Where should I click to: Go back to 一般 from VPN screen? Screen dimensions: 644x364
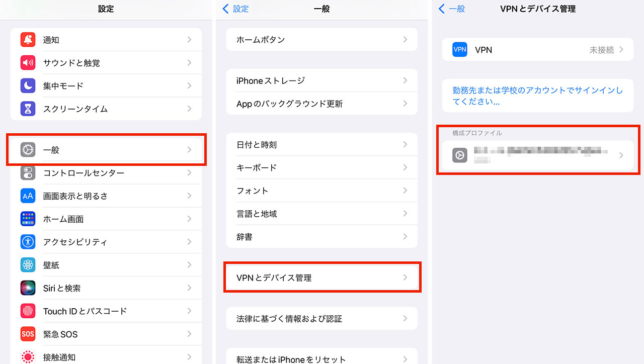pyautogui.click(x=452, y=9)
